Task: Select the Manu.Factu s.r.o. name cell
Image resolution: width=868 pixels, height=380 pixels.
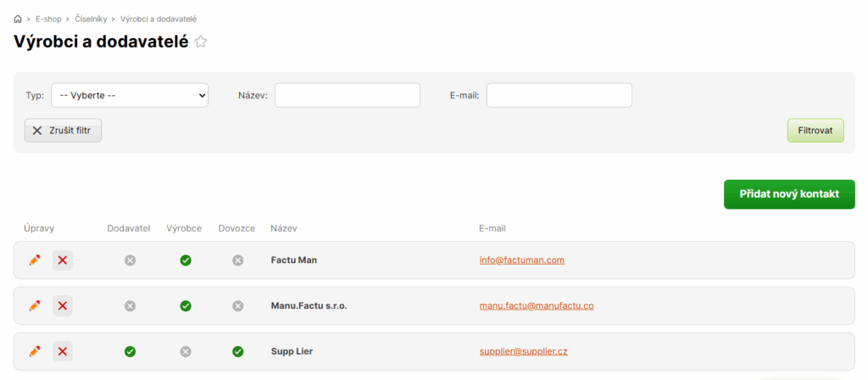Action: (309, 305)
